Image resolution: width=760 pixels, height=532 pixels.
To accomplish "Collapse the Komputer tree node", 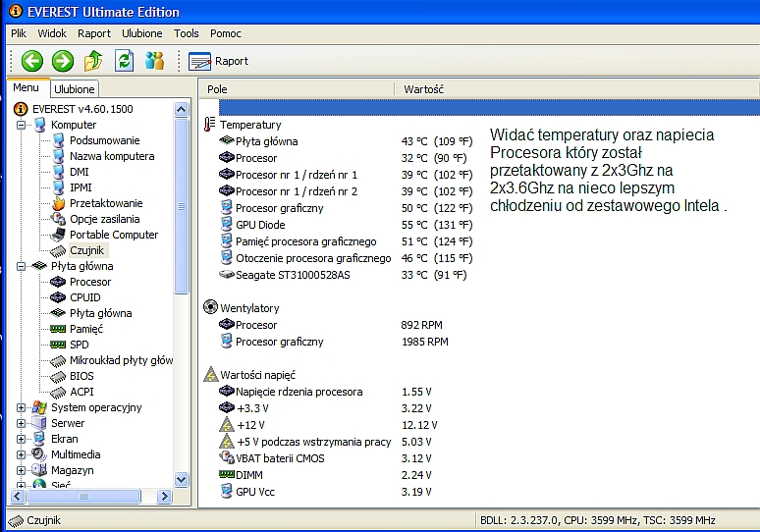I will click(22, 125).
